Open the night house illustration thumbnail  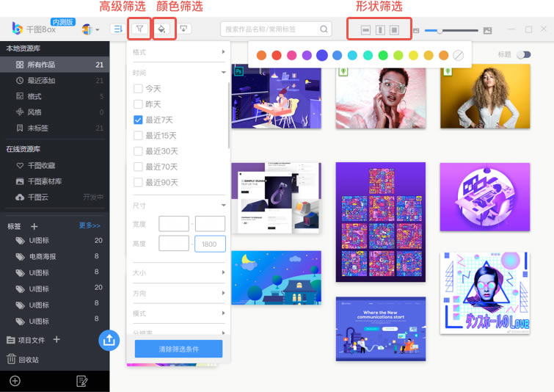pos(277,277)
